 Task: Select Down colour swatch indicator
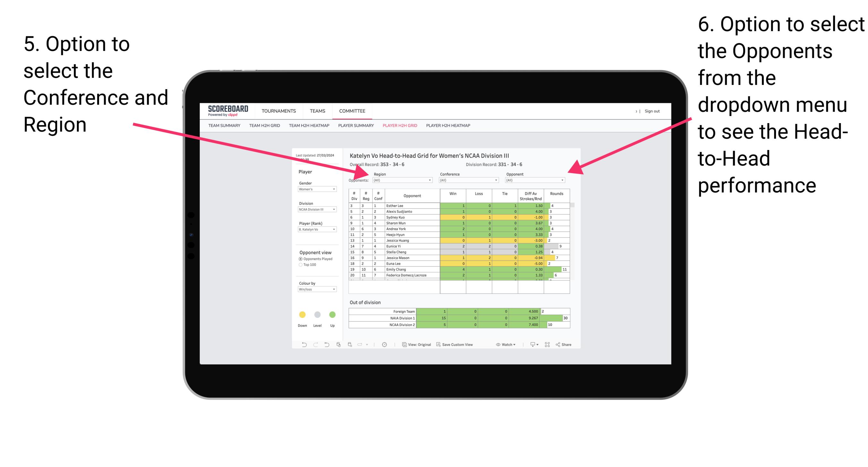click(301, 315)
